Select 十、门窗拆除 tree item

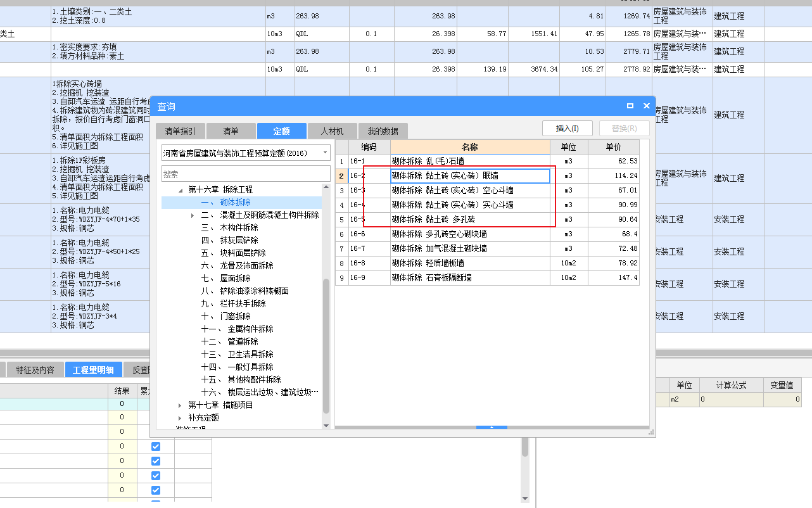point(225,316)
